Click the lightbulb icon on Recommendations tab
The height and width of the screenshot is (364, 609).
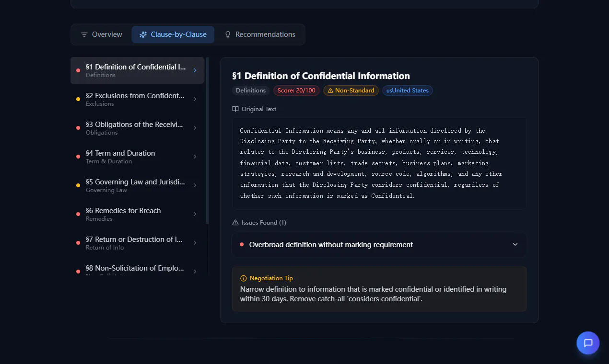(228, 34)
